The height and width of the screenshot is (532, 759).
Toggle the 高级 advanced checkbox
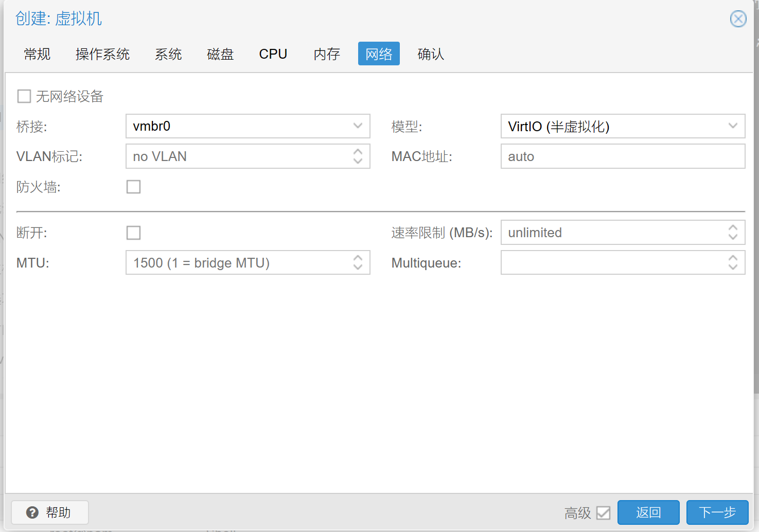pyautogui.click(x=603, y=513)
